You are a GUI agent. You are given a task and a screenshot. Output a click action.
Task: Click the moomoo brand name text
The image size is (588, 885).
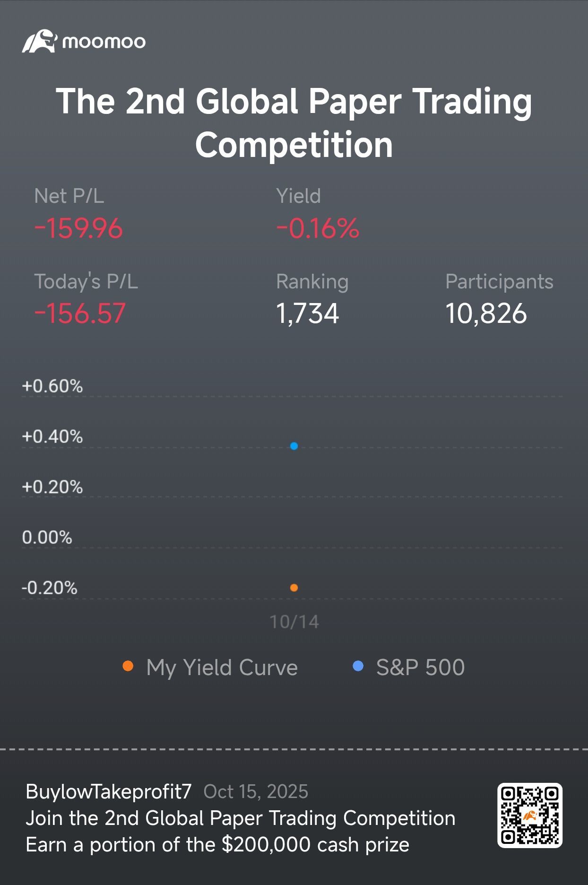coord(104,42)
